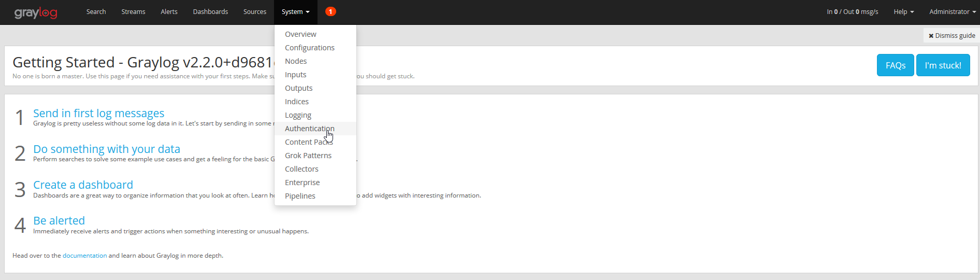Open Send in first log messages

coord(98,113)
